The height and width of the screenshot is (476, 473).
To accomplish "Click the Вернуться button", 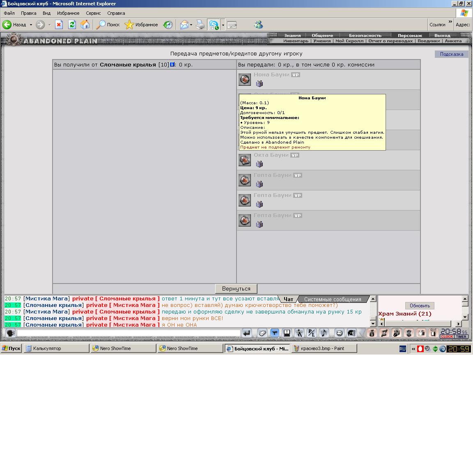I will pos(236,289).
